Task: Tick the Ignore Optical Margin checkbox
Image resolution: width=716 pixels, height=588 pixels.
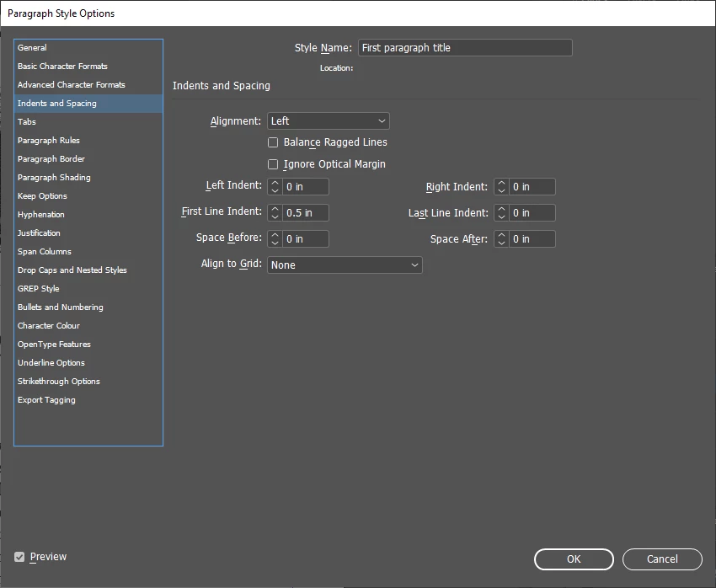Action: (x=273, y=164)
